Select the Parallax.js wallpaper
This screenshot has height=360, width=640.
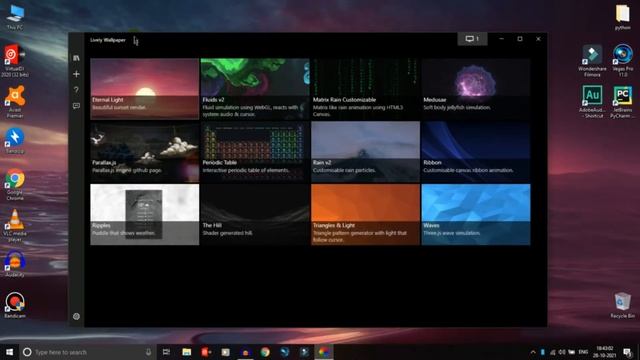coord(144,151)
